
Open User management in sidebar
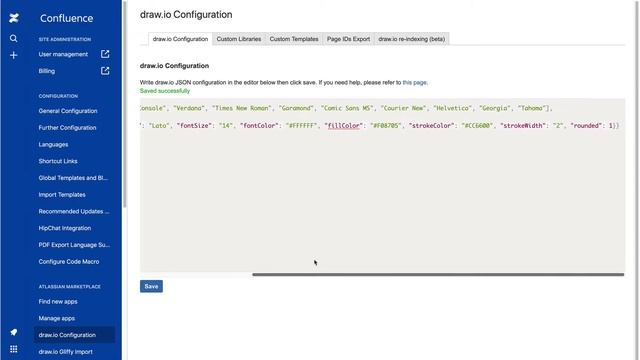(x=63, y=54)
